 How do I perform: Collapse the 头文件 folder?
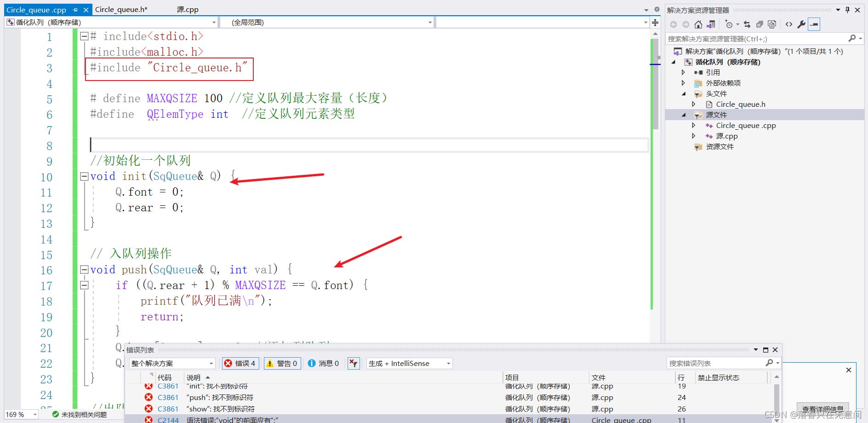click(x=684, y=94)
